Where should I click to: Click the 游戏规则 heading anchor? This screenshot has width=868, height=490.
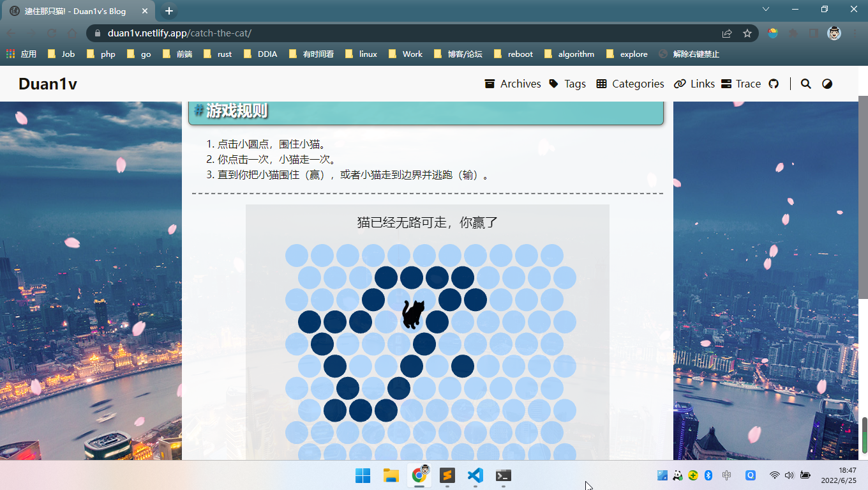199,111
